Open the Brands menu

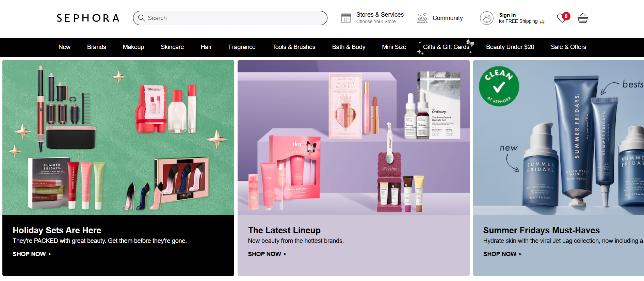point(97,47)
